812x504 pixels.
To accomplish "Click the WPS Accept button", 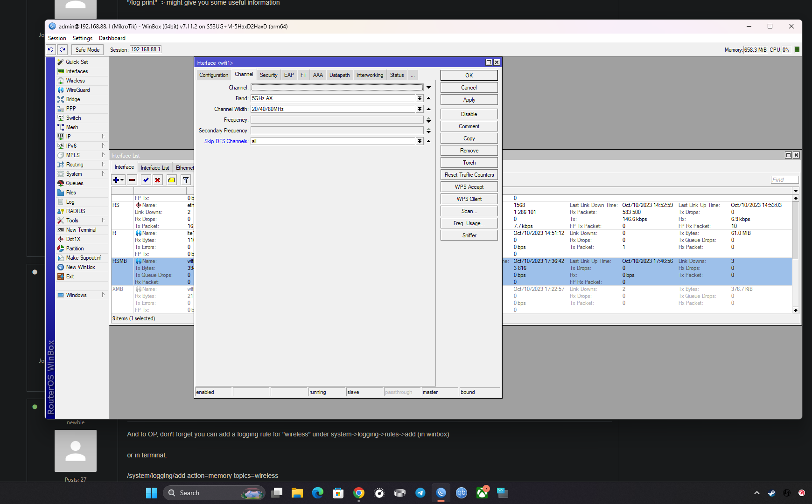I will [x=469, y=187].
